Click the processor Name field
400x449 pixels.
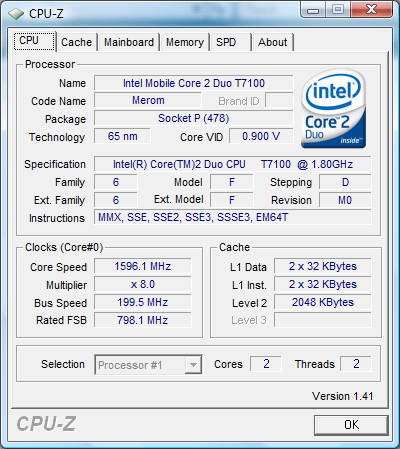[x=194, y=83]
